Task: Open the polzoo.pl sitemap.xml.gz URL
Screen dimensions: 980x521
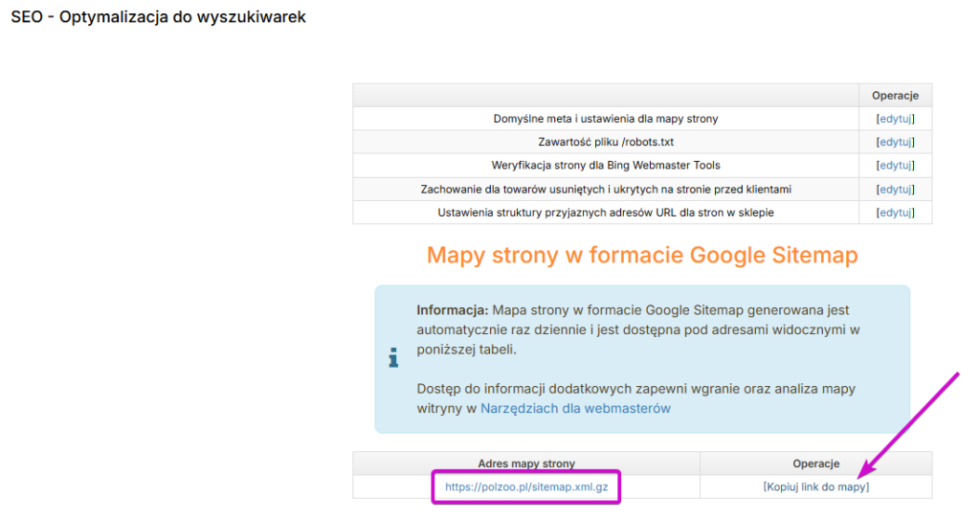Action: tap(526, 487)
